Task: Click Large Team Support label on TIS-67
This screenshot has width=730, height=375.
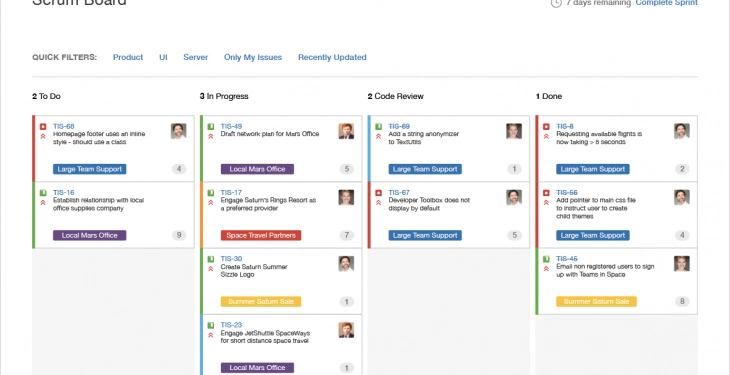Action: coord(425,235)
